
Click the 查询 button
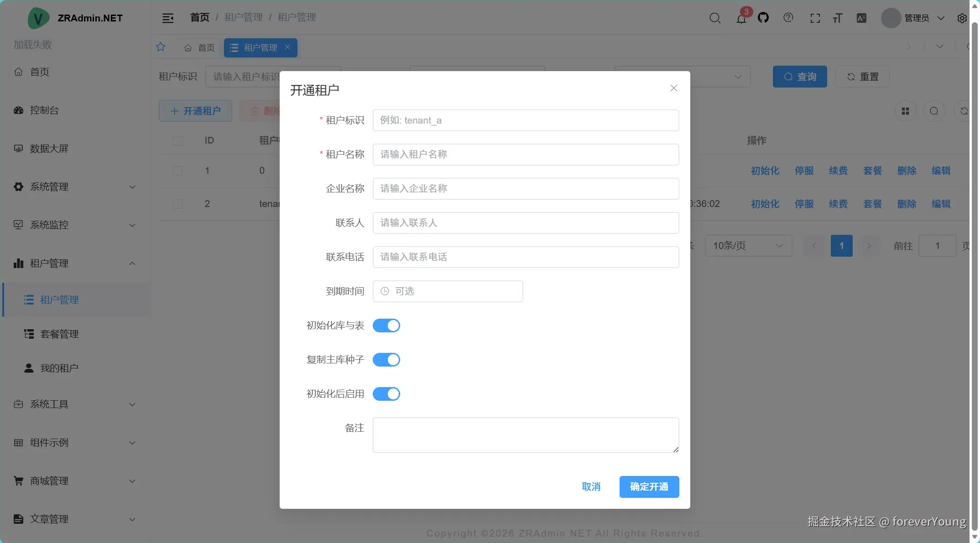[x=800, y=77]
